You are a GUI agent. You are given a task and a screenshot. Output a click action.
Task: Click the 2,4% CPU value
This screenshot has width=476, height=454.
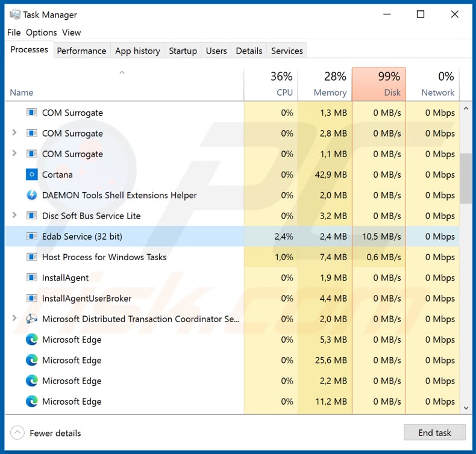[284, 237]
